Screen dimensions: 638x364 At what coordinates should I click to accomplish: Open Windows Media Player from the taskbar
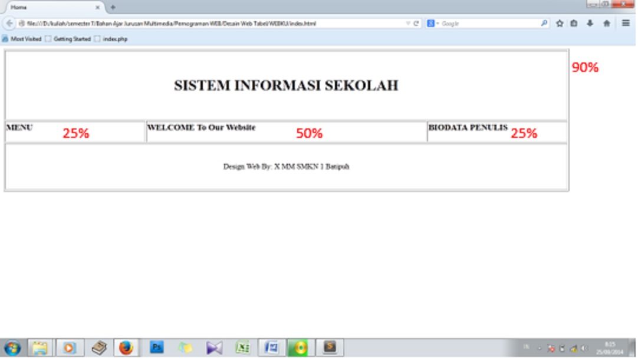pyautogui.click(x=68, y=346)
